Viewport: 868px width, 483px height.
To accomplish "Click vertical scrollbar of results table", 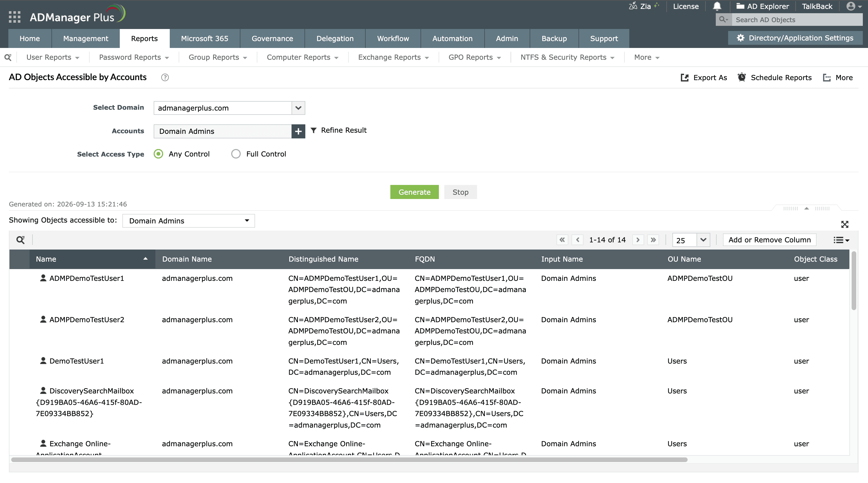I will pyautogui.click(x=854, y=280).
